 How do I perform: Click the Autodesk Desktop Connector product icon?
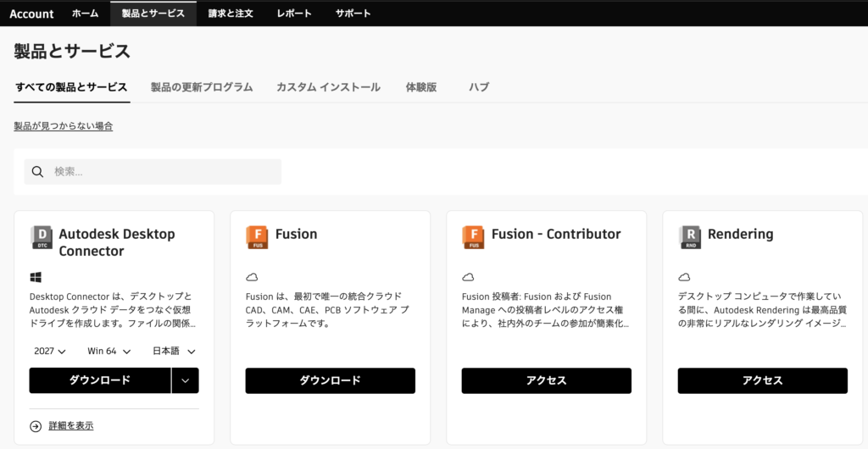tap(42, 236)
